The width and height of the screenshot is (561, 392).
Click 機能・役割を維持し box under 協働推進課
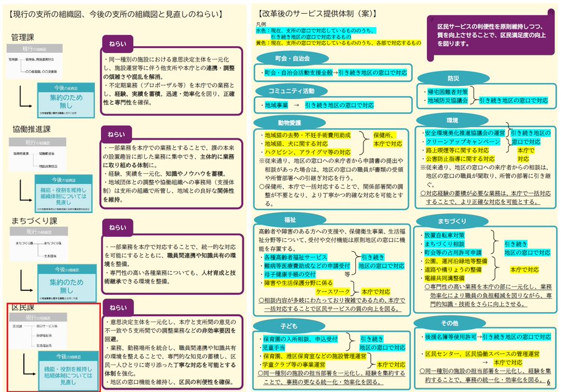pos(64,193)
